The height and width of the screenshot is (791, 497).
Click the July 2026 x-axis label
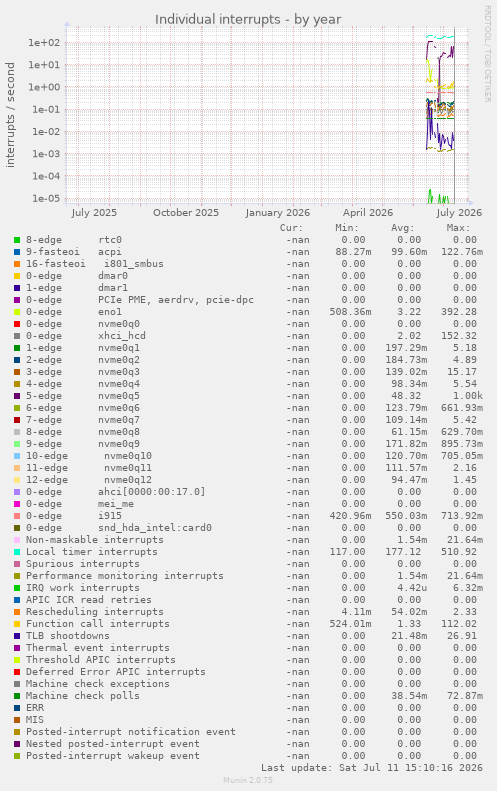pyautogui.click(x=459, y=212)
